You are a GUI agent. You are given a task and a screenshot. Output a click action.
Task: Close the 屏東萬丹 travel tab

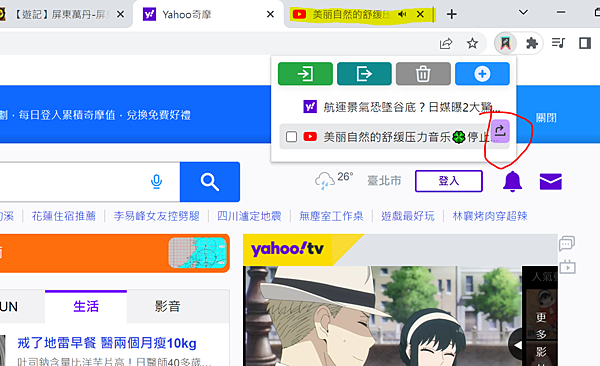(x=120, y=15)
